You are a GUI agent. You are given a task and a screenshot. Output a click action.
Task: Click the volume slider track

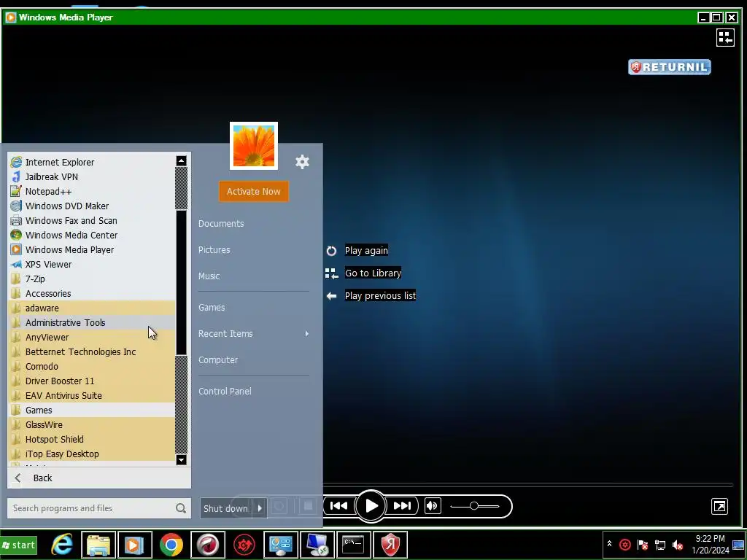point(474,506)
